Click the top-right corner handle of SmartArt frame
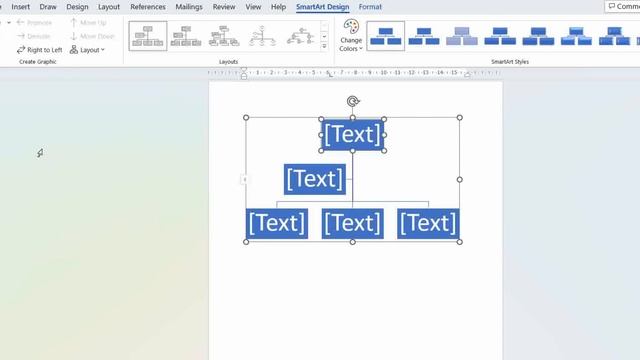 (460, 118)
